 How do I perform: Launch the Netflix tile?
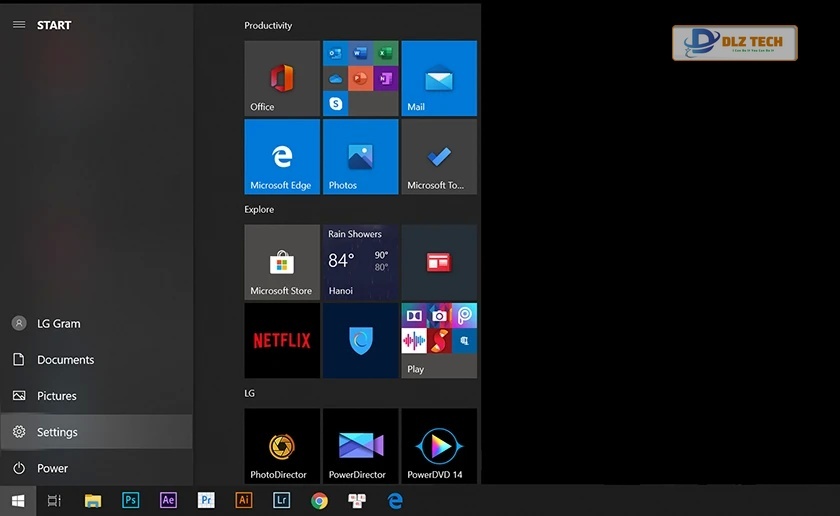[x=282, y=340]
